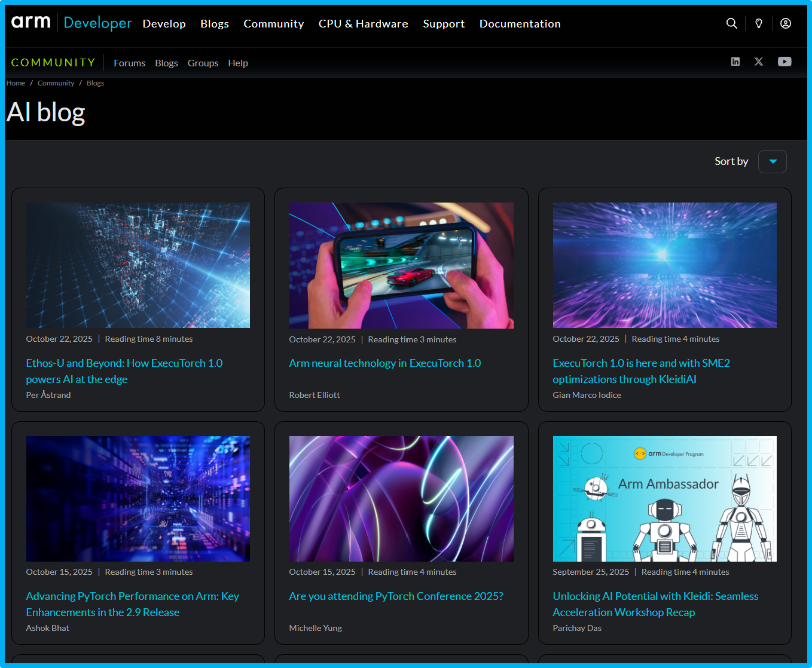Open the user account icon
812x668 pixels.
click(x=785, y=23)
